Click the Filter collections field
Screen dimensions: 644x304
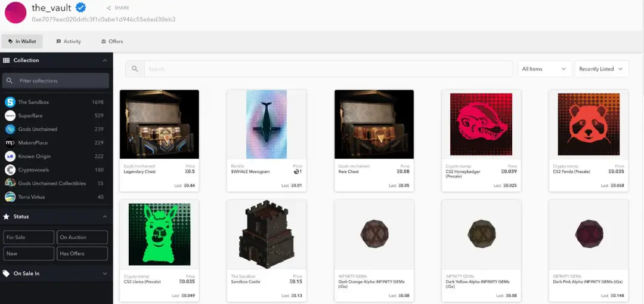tap(55, 81)
